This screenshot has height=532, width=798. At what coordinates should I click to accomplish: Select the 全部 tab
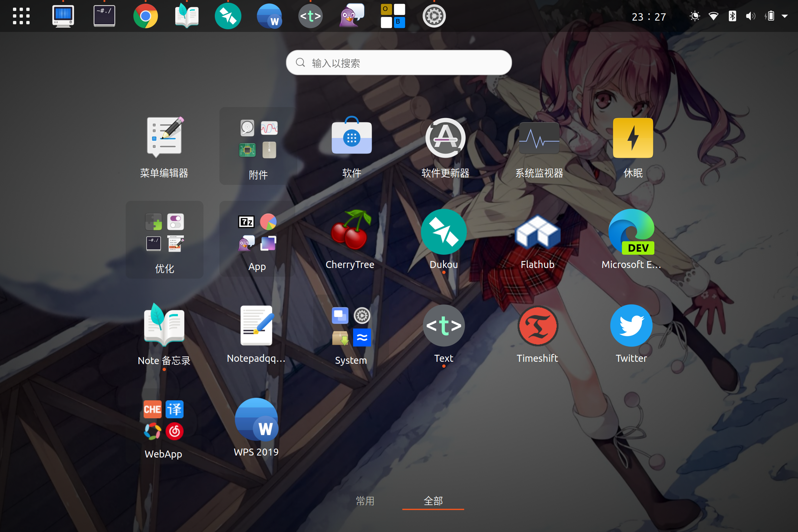(433, 501)
